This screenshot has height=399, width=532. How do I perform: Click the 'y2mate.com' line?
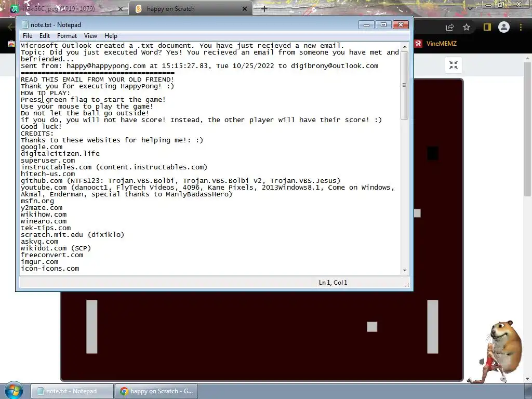click(42, 208)
